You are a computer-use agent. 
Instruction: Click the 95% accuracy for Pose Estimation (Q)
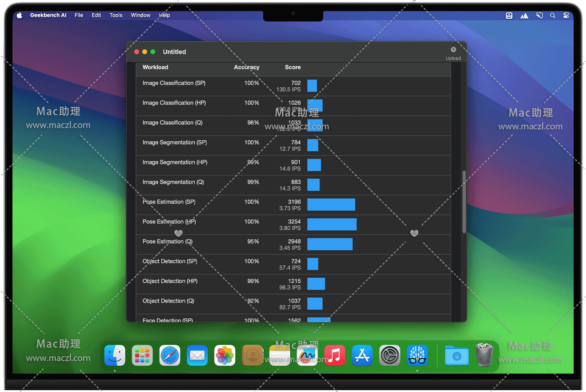pyautogui.click(x=253, y=241)
